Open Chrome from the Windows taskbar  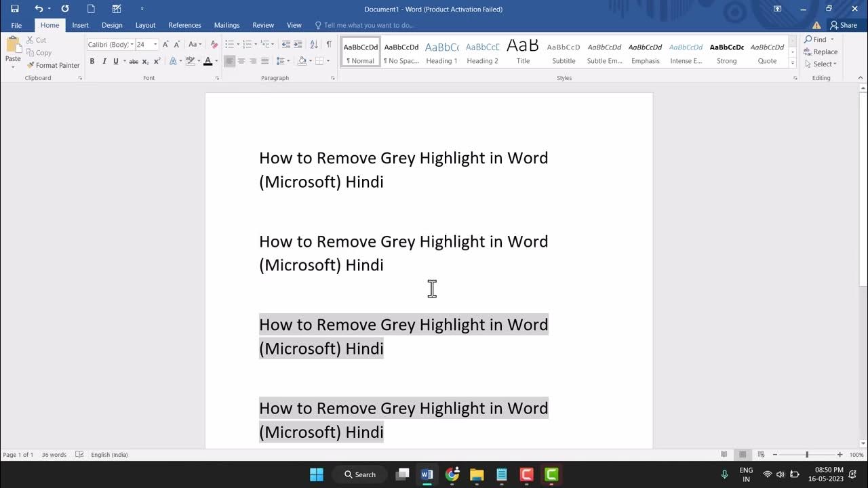click(x=452, y=474)
